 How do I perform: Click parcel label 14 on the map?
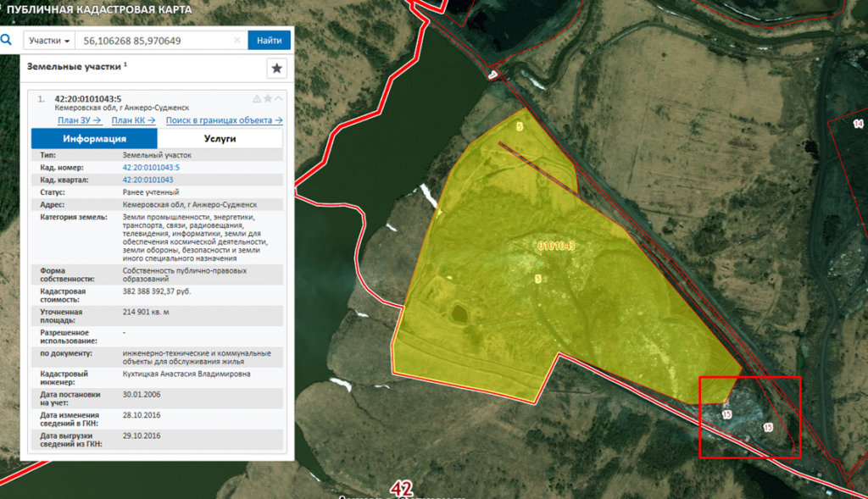pos(858,125)
